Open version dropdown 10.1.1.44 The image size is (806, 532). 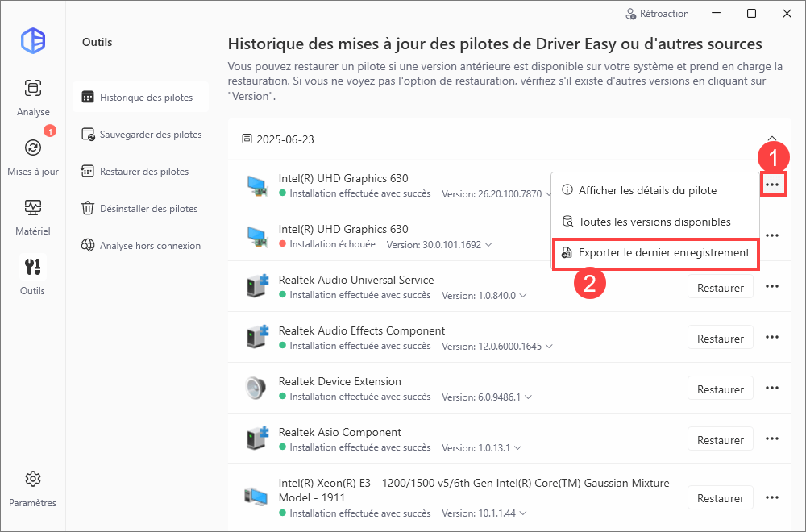pos(523,513)
